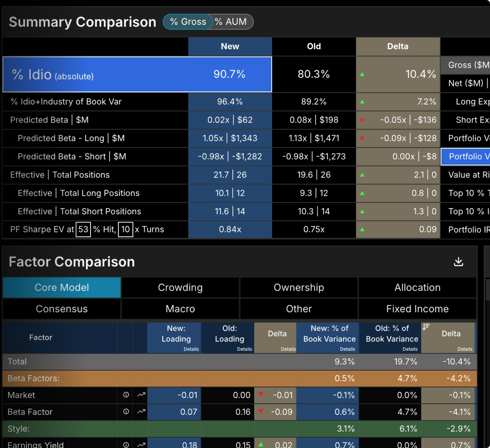490x448 pixels.
Task: Open info icon for Beta Factor row
Action: [126, 411]
